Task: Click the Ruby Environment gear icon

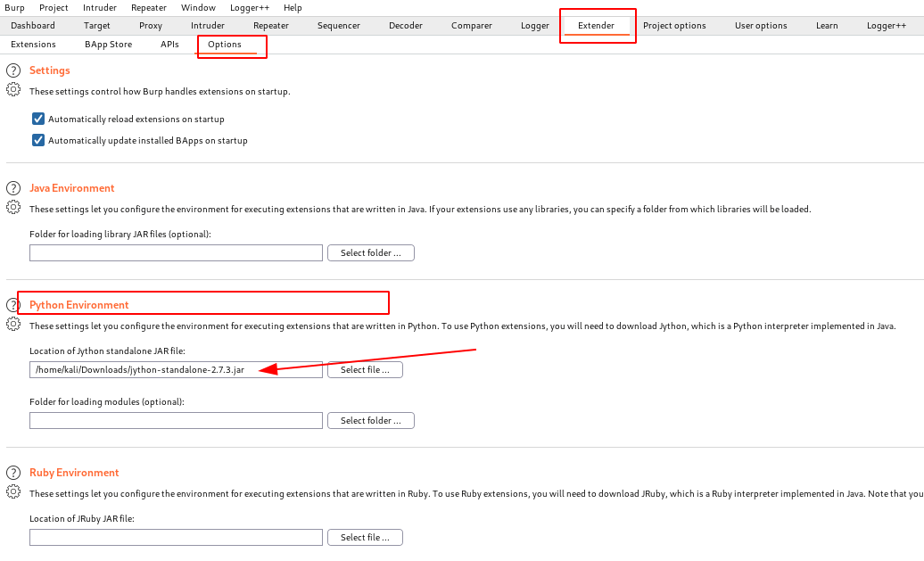Action: point(13,491)
